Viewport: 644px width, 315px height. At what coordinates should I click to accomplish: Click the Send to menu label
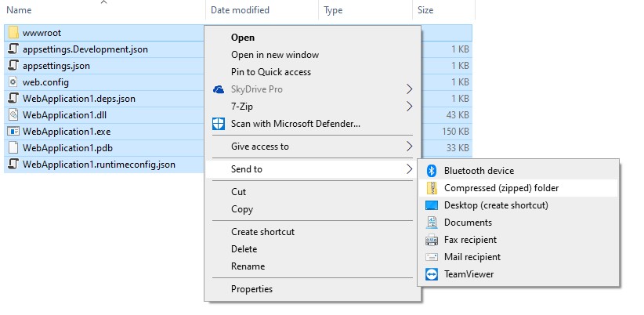point(247,168)
